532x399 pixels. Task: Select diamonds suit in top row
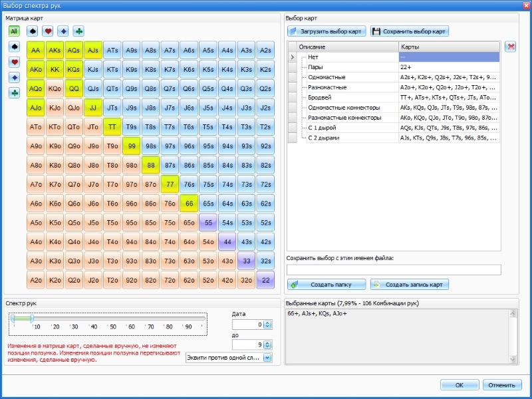[x=63, y=31]
